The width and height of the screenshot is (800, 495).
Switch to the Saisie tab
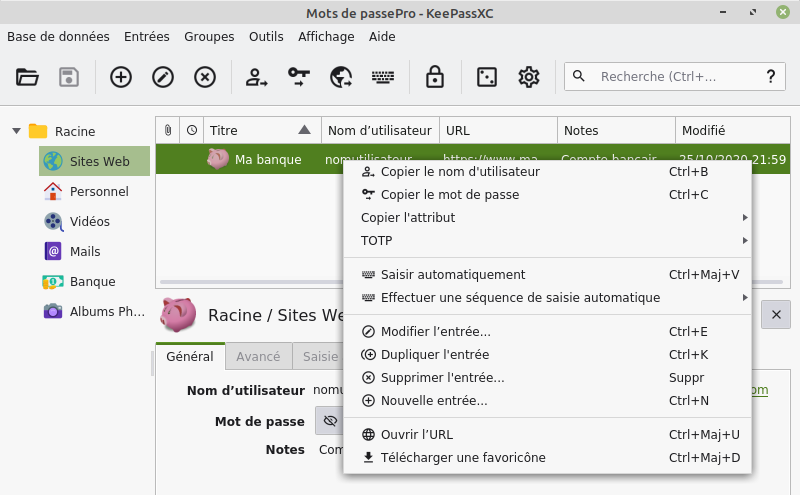click(320, 356)
